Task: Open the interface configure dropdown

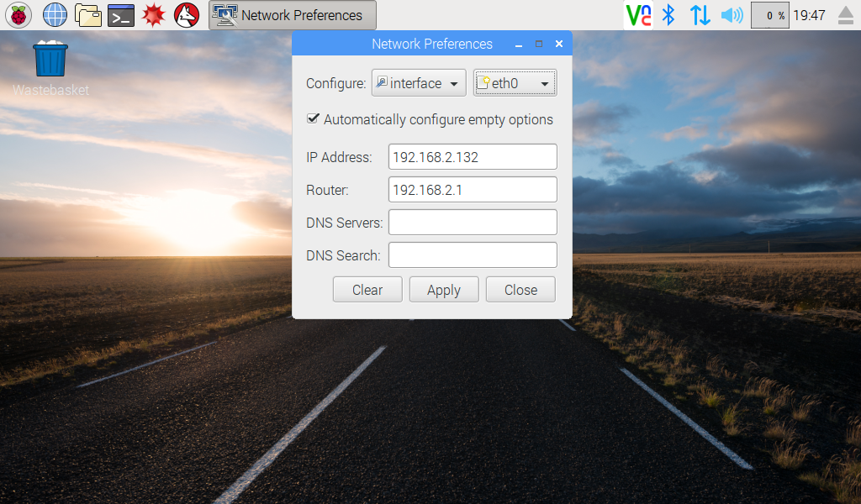Action: 419,83
